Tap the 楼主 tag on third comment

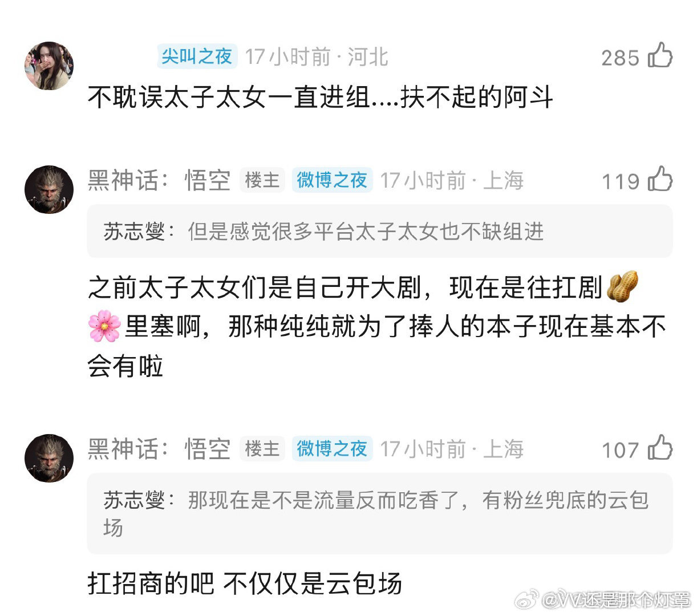click(x=262, y=449)
